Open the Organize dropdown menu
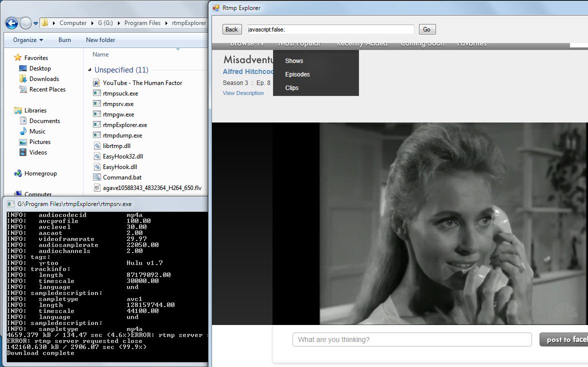Image resolution: width=588 pixels, height=367 pixels. click(x=28, y=39)
